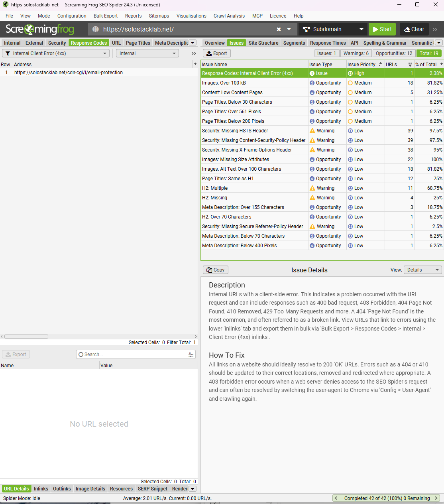The width and height of the screenshot is (444, 504).
Task: Click warning icon for H2: Multiple
Action: pos(312,188)
